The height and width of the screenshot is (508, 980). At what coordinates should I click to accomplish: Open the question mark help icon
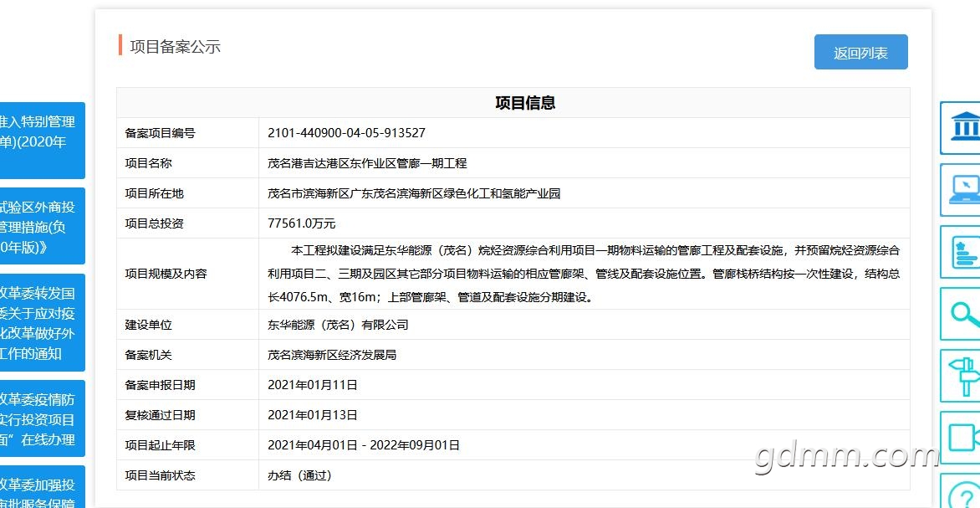click(x=961, y=491)
